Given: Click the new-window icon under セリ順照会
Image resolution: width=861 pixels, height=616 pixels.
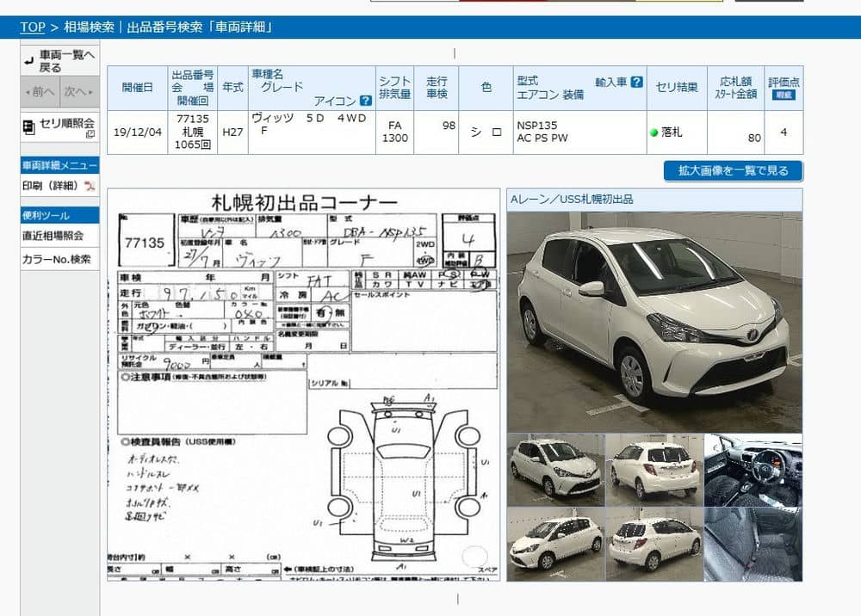Looking at the screenshot, I should pyautogui.click(x=90, y=135).
